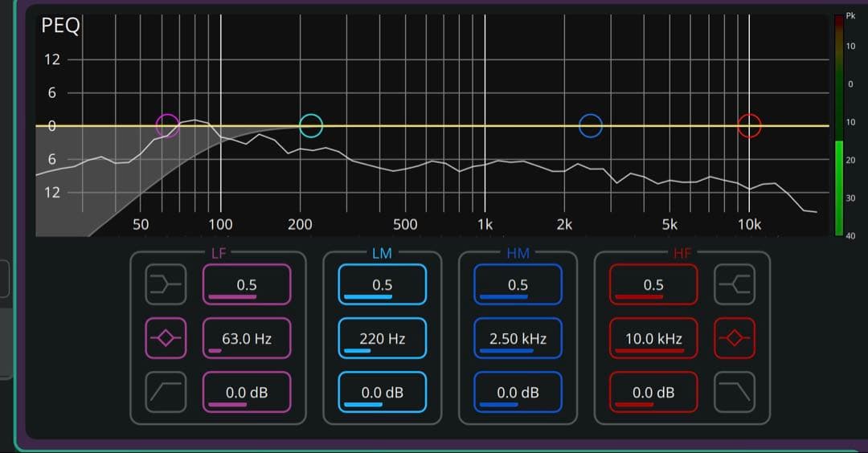Screen dimensions: 868x453
Task: Select the LF bell filter shape icon
Action: (x=166, y=338)
